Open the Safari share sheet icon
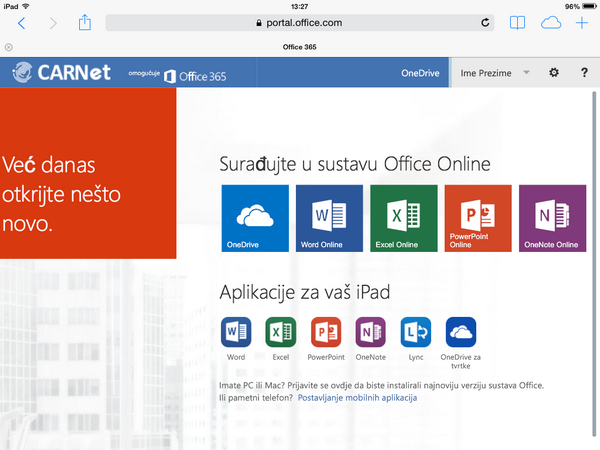This screenshot has height=450, width=600. pyautogui.click(x=85, y=23)
